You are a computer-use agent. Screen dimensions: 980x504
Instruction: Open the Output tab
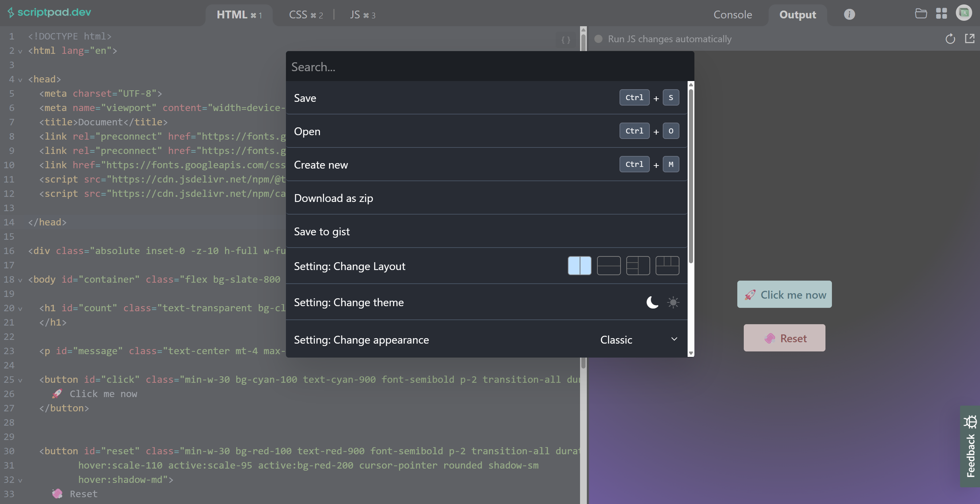(x=798, y=15)
